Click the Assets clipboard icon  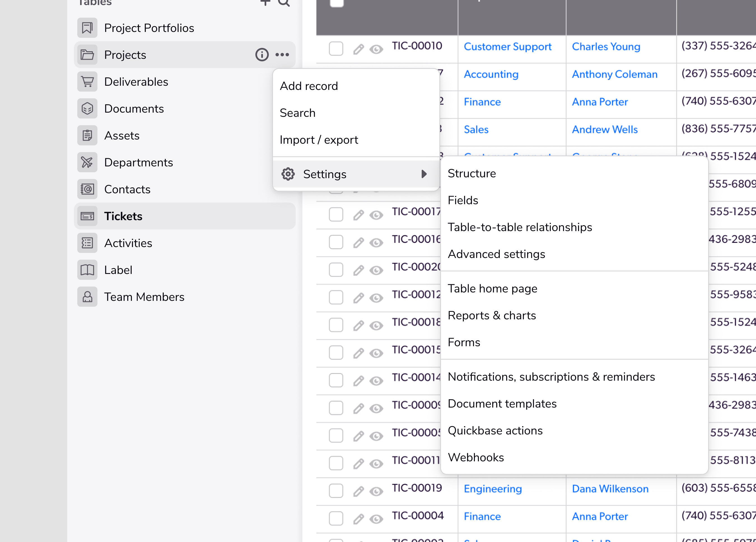87,135
